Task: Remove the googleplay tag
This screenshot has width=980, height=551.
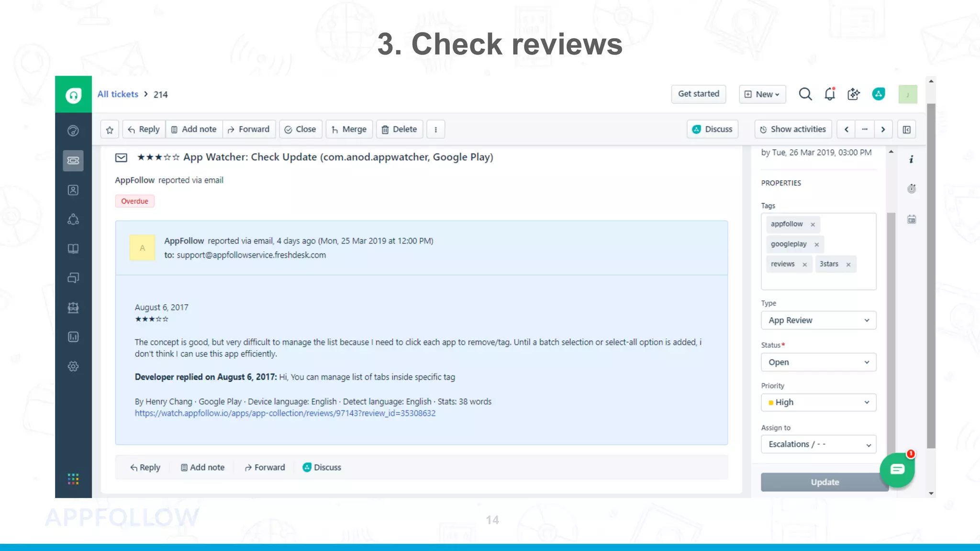Action: pos(816,244)
